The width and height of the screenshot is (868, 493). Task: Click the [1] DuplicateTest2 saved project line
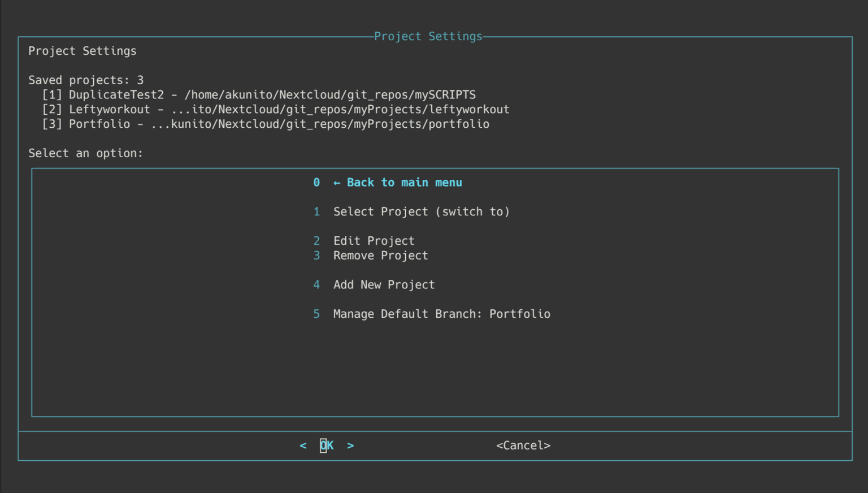259,95
